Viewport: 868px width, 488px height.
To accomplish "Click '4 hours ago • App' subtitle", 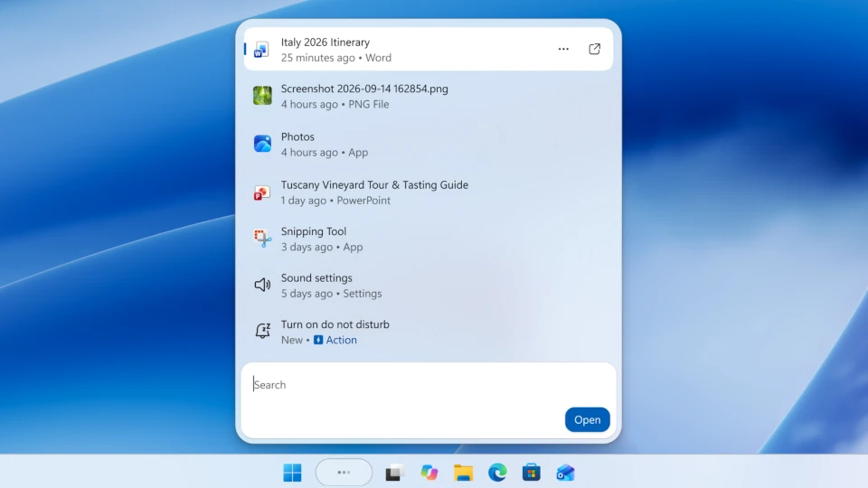I will (x=325, y=152).
